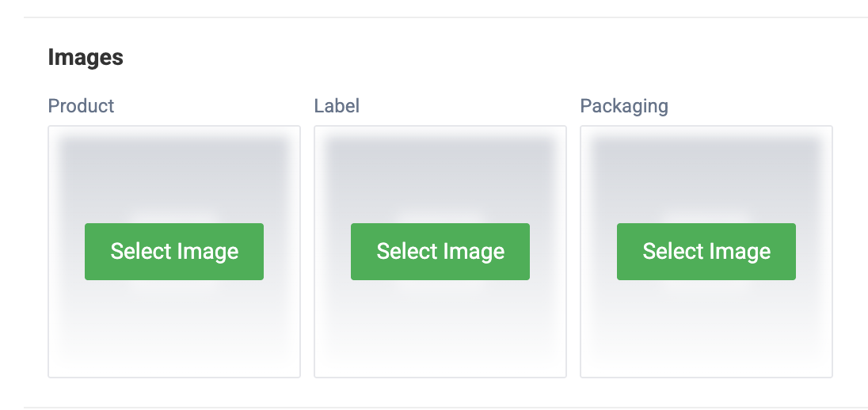The width and height of the screenshot is (868, 410).
Task: Click the Label image placeholder's blurred top area
Action: pos(440,172)
